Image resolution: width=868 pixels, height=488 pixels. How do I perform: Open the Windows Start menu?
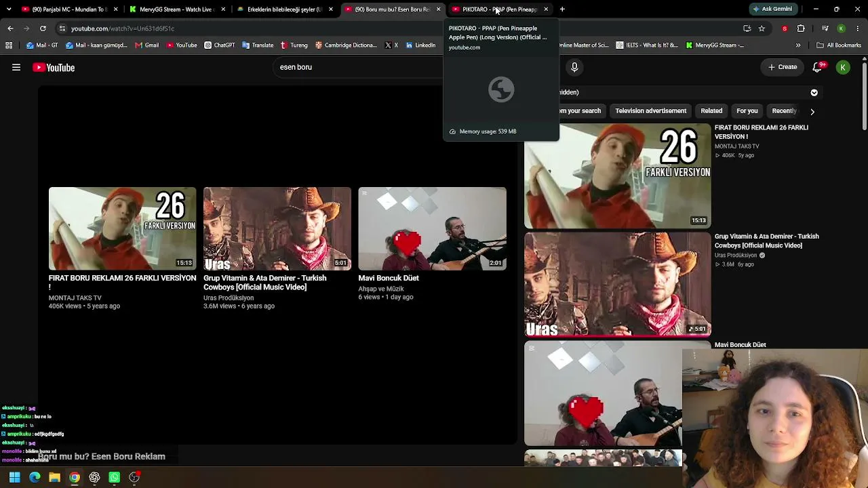click(x=15, y=477)
